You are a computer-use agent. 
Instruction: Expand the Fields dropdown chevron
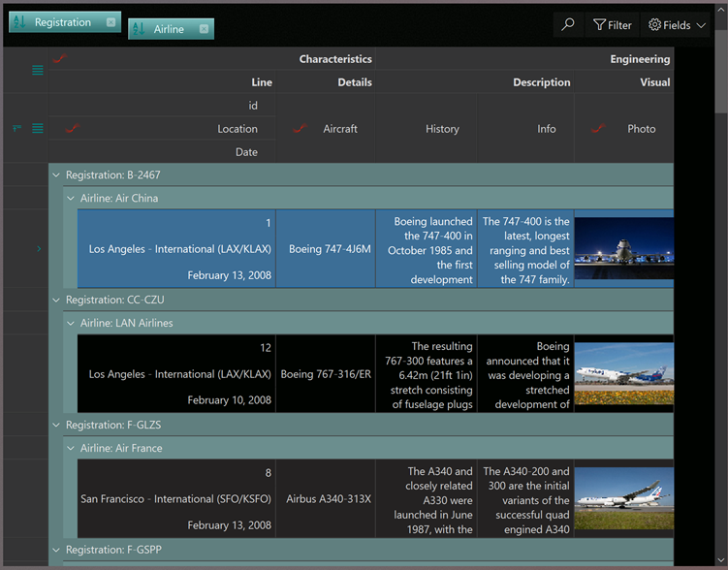coord(701,25)
